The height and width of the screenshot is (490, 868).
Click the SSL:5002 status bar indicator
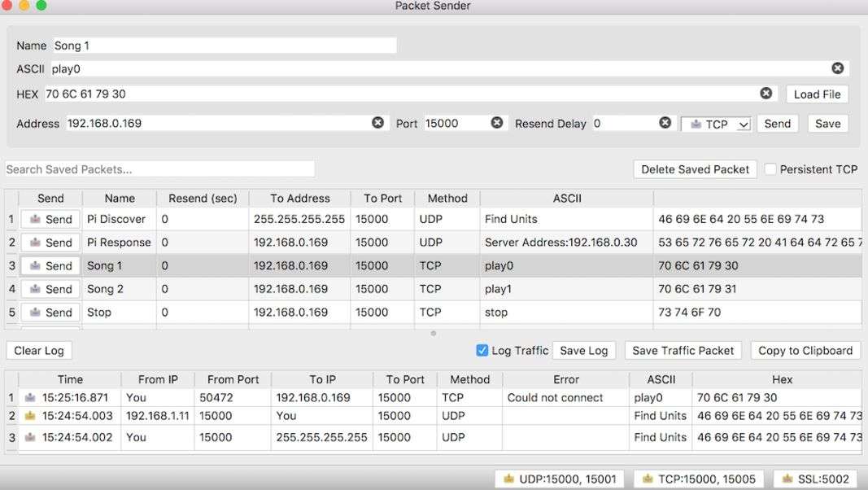pyautogui.click(x=815, y=479)
